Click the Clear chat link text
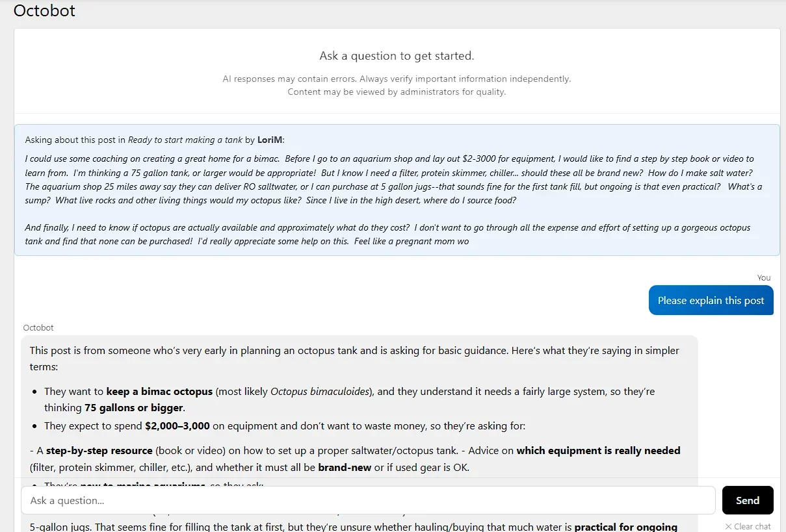Viewport: 786px width, 532px height. point(752,526)
